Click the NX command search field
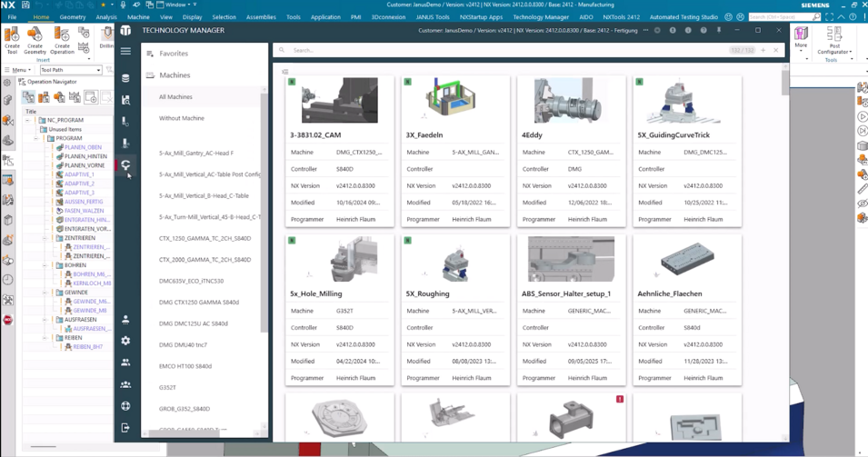The width and height of the screenshot is (868, 457). click(784, 17)
